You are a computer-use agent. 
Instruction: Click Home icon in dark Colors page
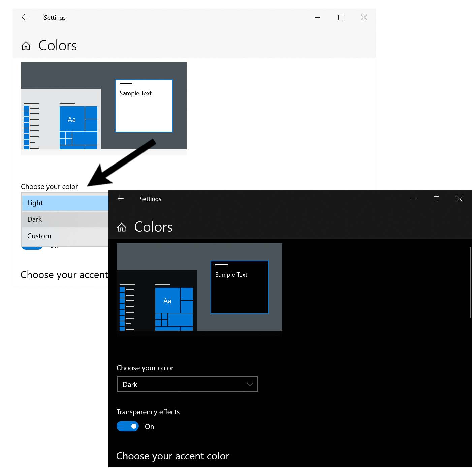(122, 227)
